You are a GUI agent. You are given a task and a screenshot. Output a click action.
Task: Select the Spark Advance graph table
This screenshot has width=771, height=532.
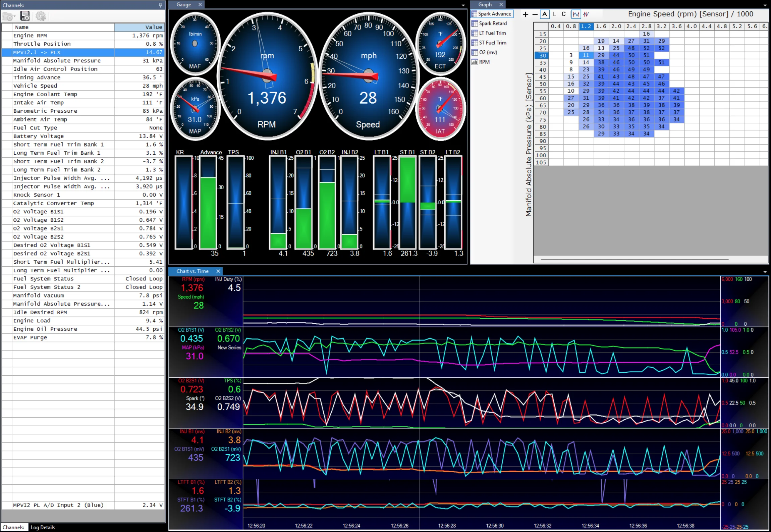[492, 14]
